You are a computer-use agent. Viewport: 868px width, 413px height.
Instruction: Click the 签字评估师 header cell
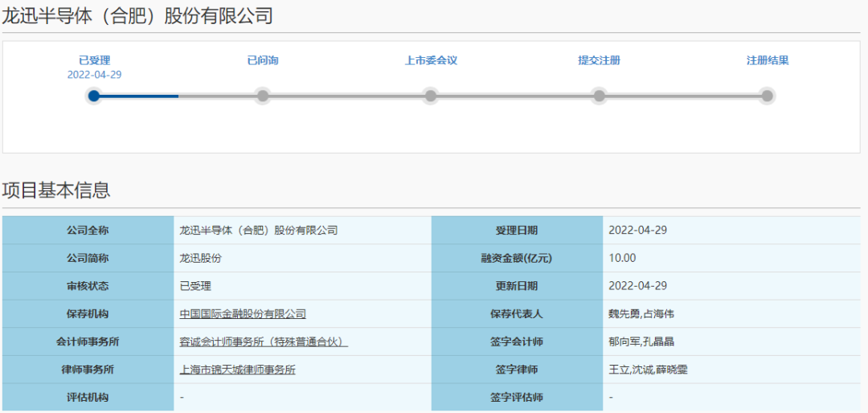(x=517, y=398)
